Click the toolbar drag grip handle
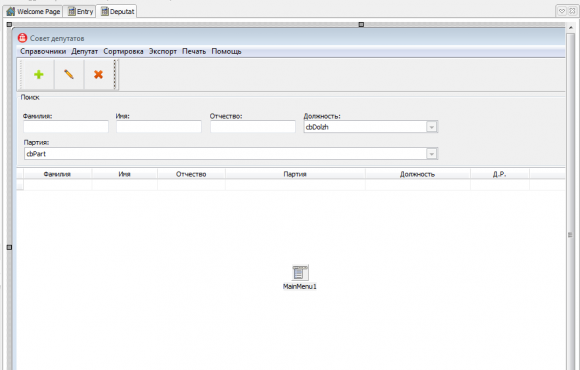 pyautogui.click(x=20, y=75)
